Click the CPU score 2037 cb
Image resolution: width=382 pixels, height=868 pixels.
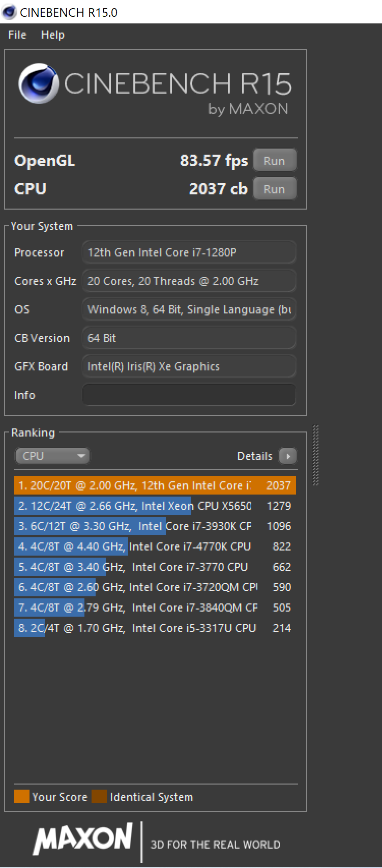pos(218,189)
